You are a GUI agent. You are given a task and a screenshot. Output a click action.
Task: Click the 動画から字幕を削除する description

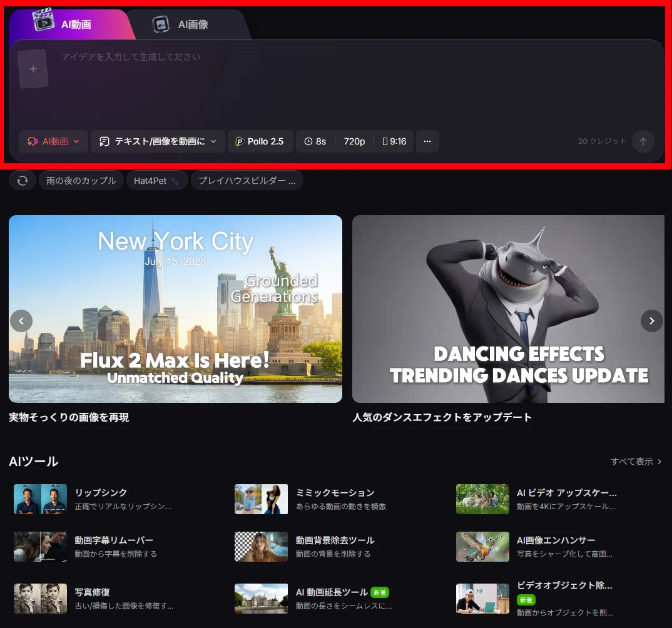coord(116,554)
